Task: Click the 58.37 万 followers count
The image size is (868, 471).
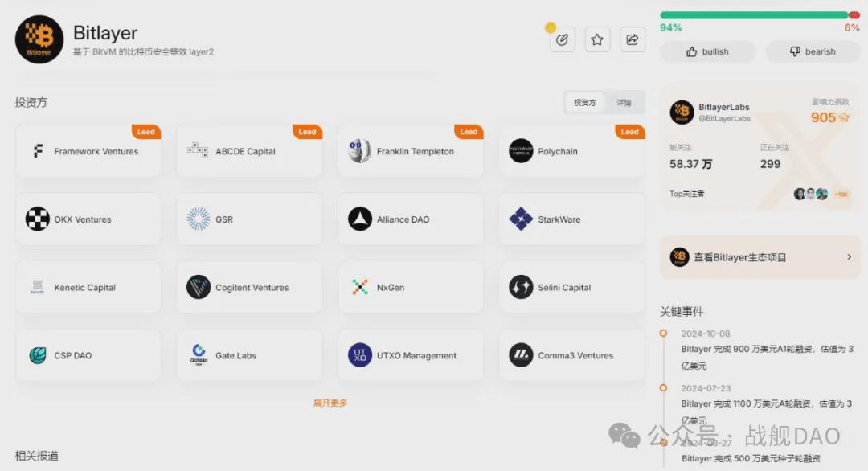Action: [691, 164]
